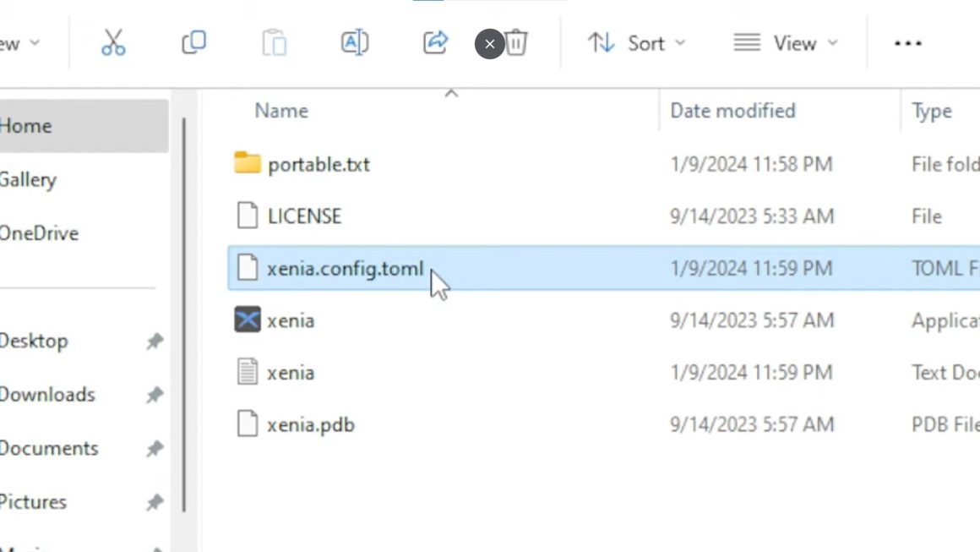This screenshot has width=980, height=552.
Task: Open the See more ellipsis menu
Action: pyautogui.click(x=907, y=43)
